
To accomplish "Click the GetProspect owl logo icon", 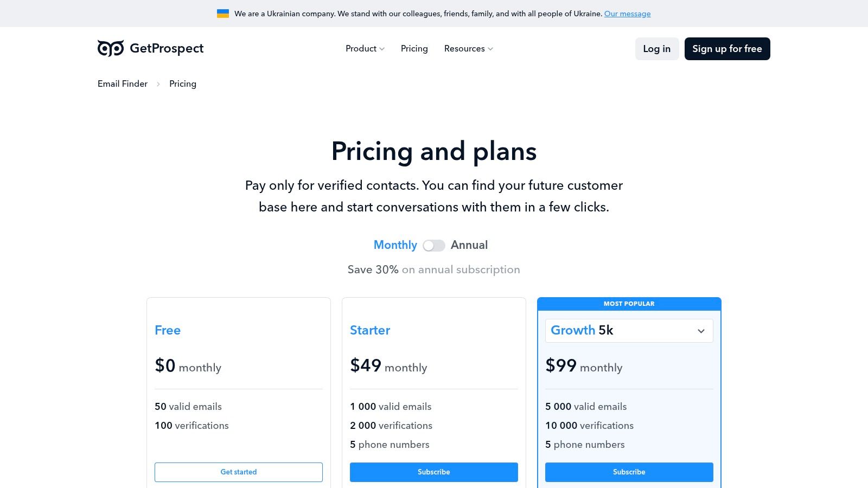I will pyautogui.click(x=109, y=48).
